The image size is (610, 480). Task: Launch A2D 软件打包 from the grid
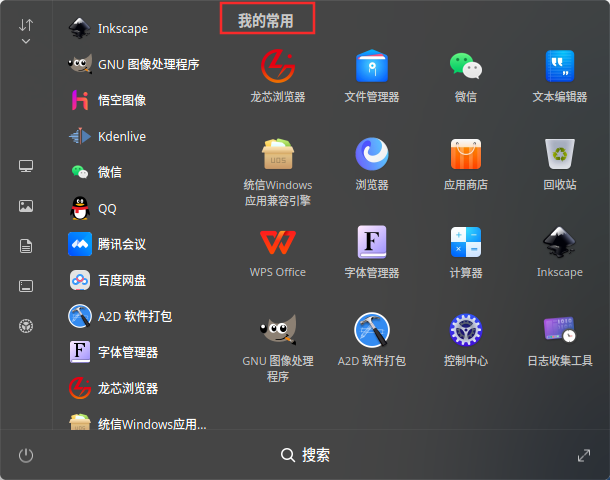372,340
